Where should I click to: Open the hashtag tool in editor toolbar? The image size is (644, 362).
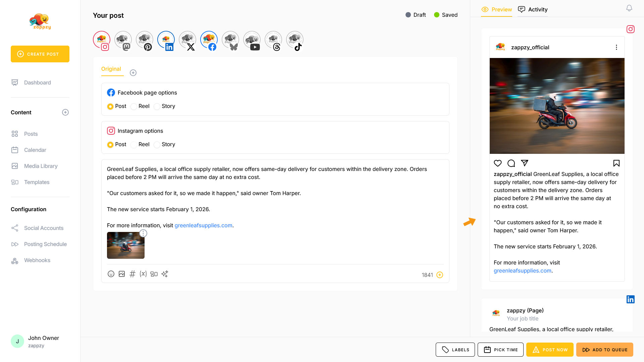click(x=132, y=274)
